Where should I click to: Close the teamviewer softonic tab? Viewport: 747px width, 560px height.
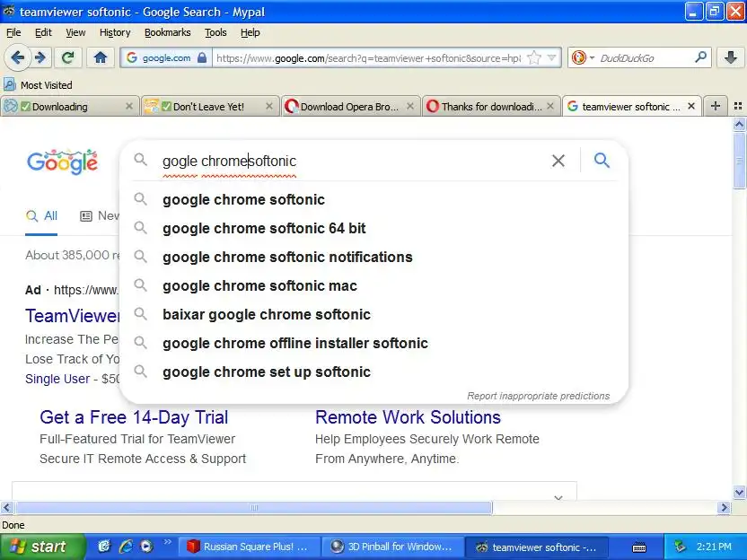(691, 106)
